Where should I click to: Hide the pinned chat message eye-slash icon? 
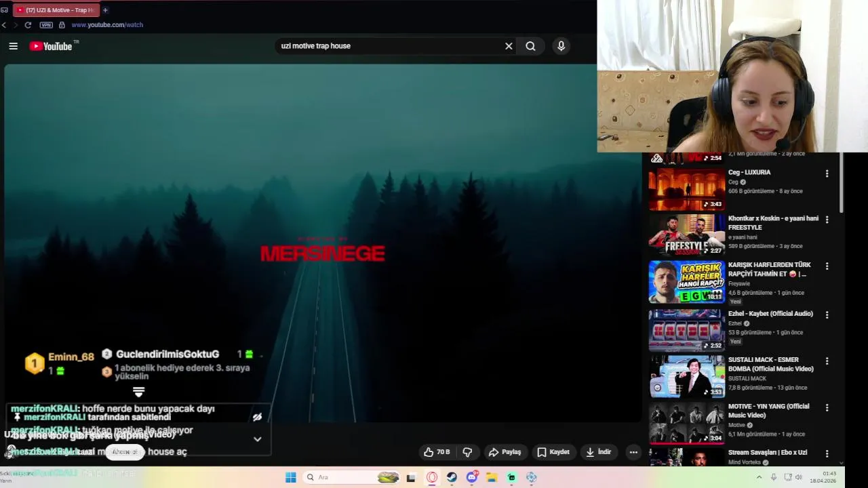(257, 418)
